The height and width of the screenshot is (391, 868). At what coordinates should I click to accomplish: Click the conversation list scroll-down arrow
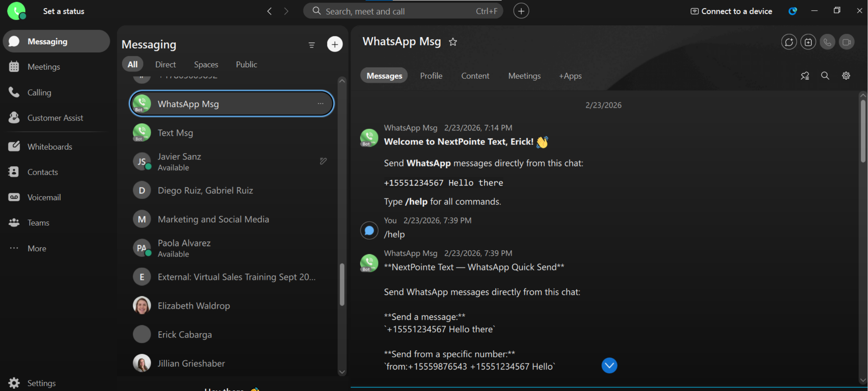tap(342, 372)
